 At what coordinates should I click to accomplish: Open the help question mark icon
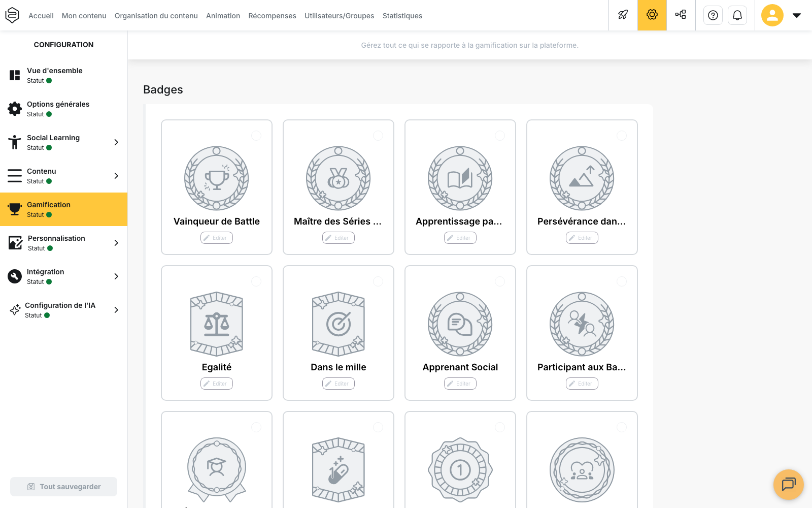713,15
